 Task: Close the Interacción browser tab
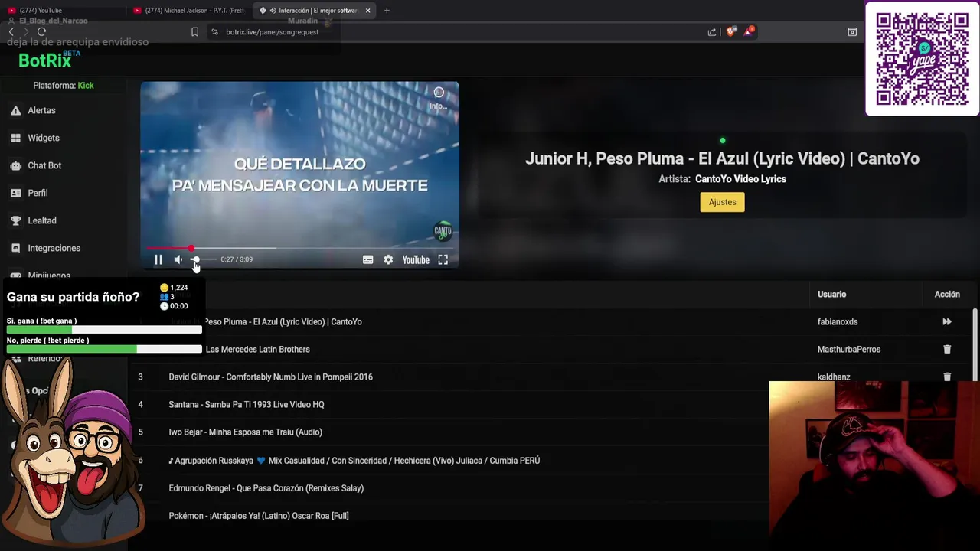(368, 11)
